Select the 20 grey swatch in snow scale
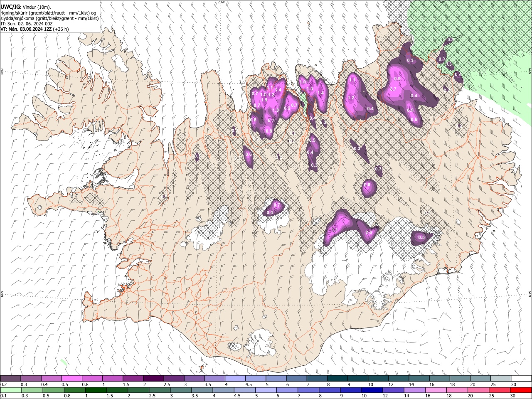Screen dimensions: 532x399 (x=480, y=379)
